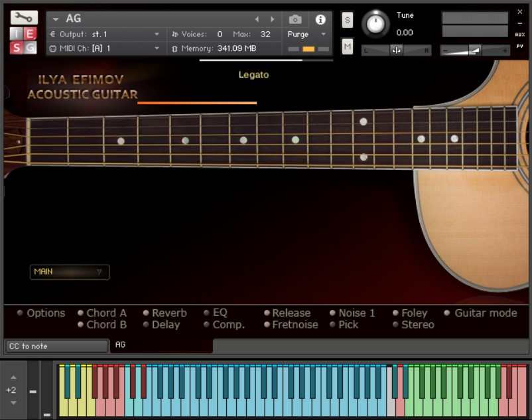Click the Tune value 0.00

coord(405,33)
